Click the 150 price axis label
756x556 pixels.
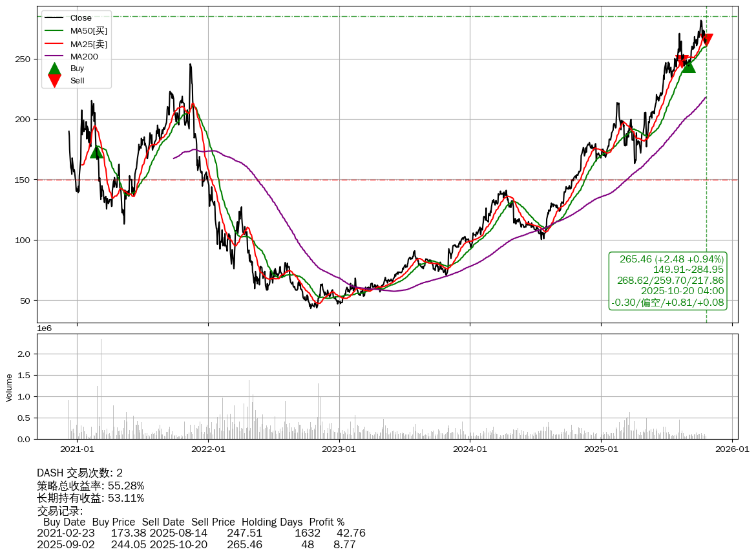(25, 180)
